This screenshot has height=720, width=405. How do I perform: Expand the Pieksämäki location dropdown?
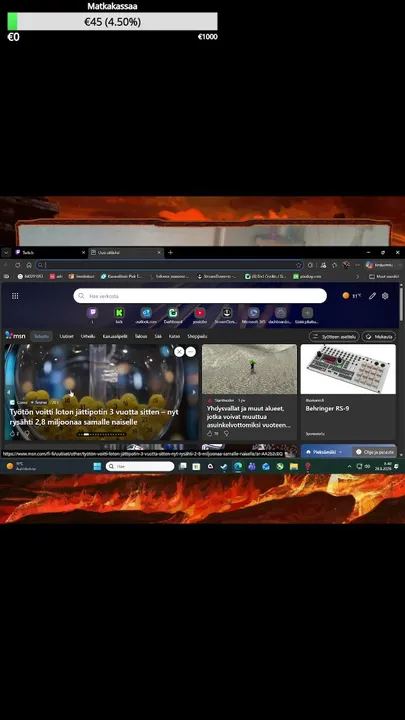pyautogui.click(x=324, y=452)
